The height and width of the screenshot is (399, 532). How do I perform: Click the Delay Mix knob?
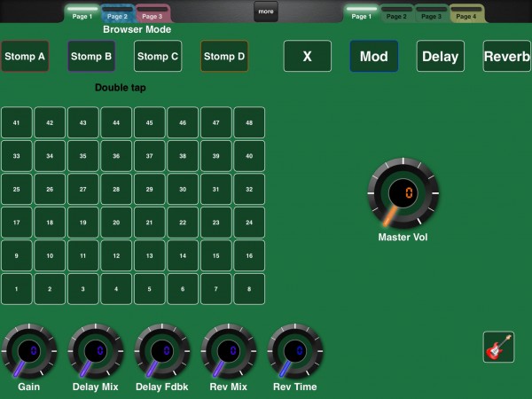(x=96, y=351)
